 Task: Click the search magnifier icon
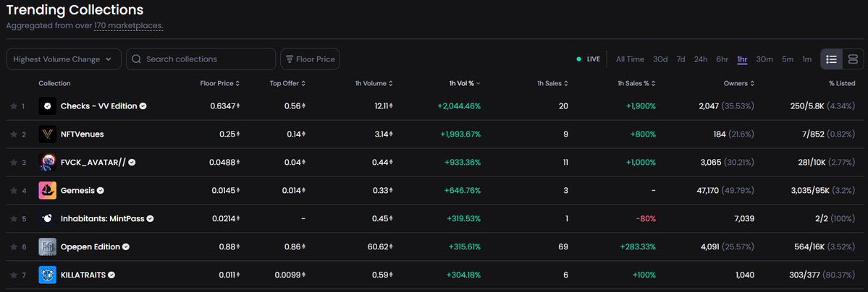coord(136,59)
